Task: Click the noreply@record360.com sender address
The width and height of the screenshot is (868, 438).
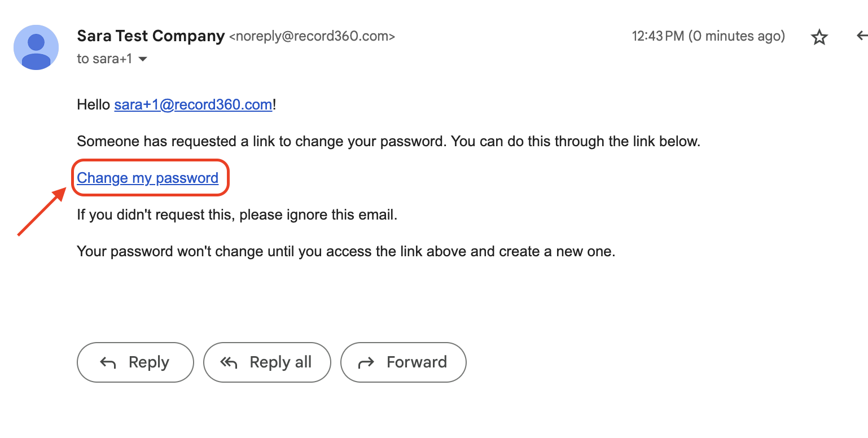Action: (312, 37)
